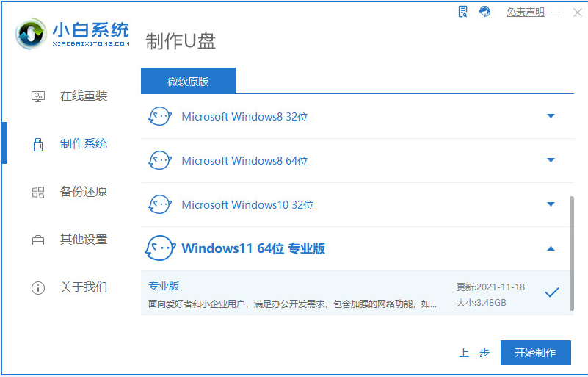588x377 pixels.
Task: Open the document search icon in title bar
Action: (463, 12)
